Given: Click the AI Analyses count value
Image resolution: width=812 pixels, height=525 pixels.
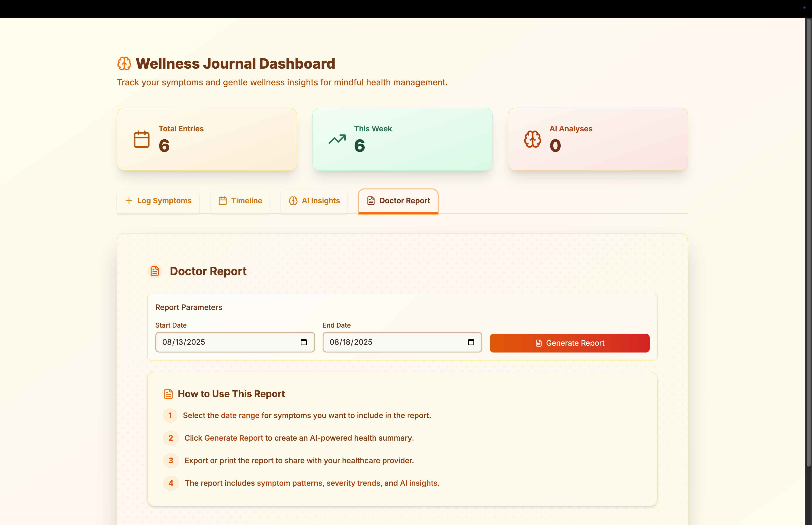Looking at the screenshot, I should point(555,146).
